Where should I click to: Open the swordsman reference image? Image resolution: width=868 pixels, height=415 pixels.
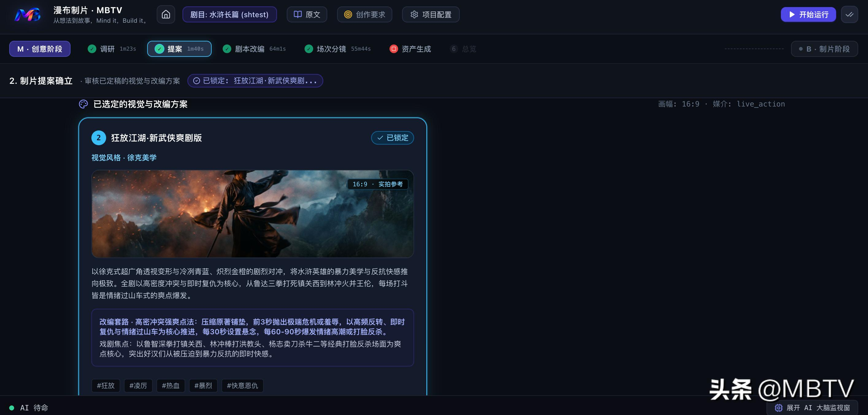coord(253,214)
